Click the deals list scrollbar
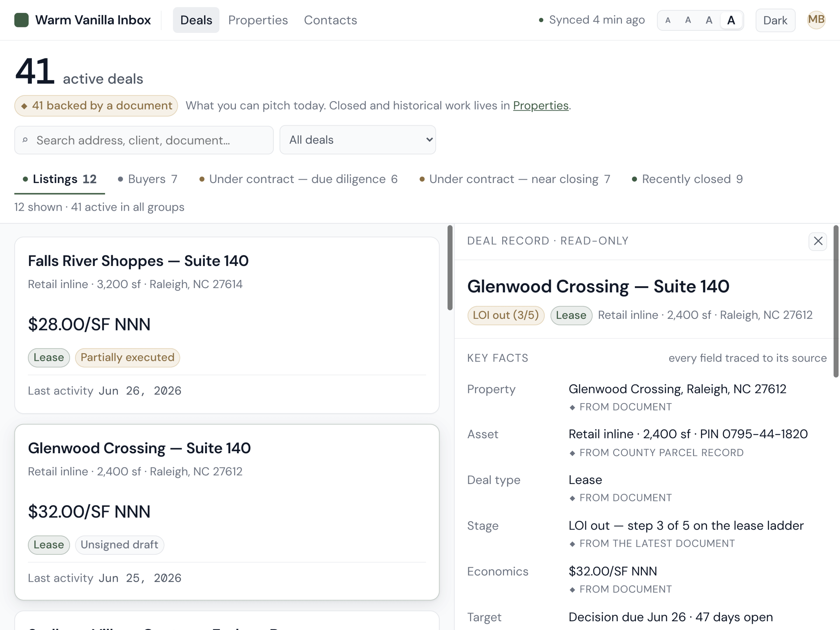 pyautogui.click(x=450, y=268)
